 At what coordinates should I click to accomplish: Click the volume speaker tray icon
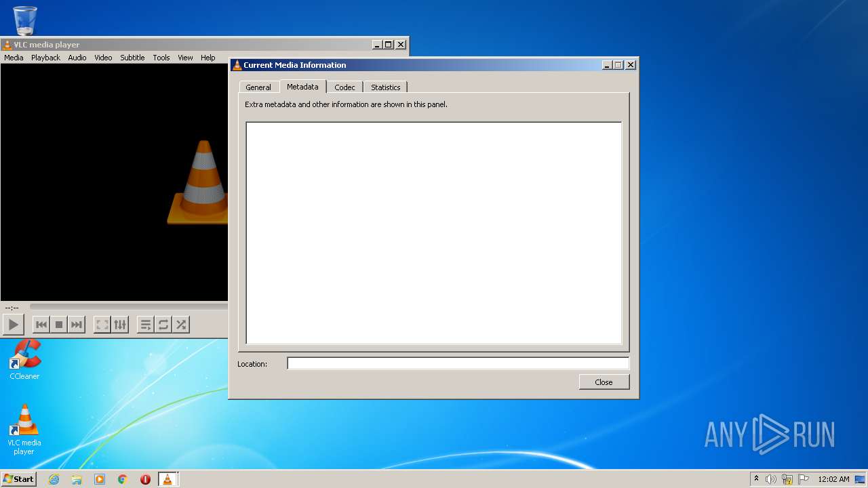771,479
